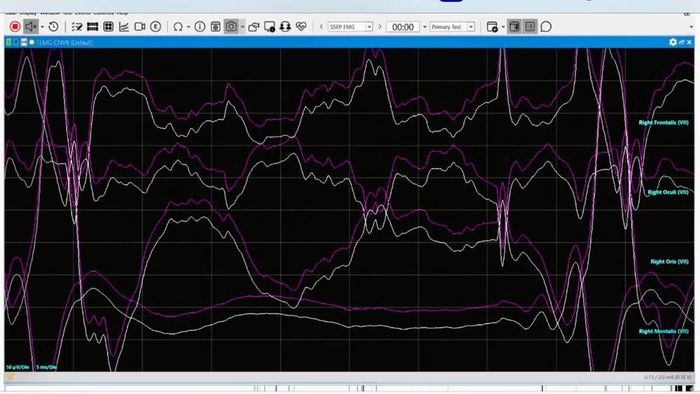The image size is (700, 394).
Task: Toggle the green indicator in EMG title bar
Action: [8, 42]
